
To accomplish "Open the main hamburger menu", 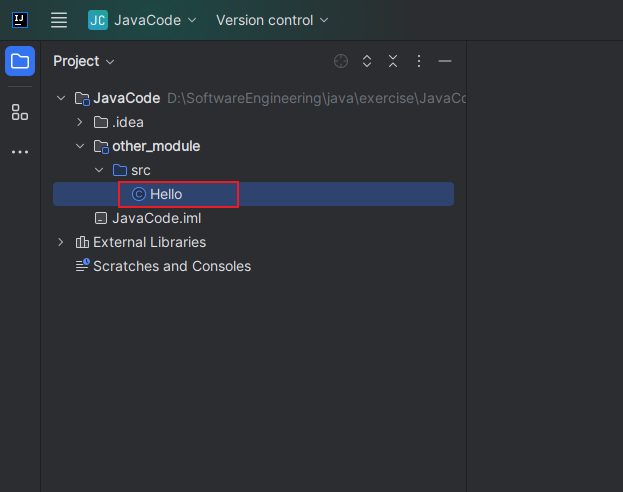I will click(x=59, y=20).
